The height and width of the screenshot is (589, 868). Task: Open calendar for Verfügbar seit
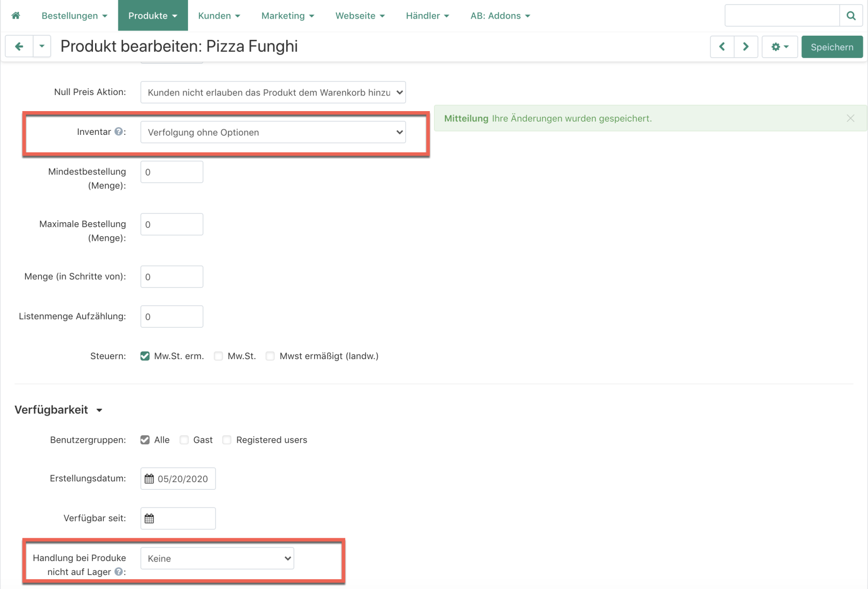click(x=149, y=519)
